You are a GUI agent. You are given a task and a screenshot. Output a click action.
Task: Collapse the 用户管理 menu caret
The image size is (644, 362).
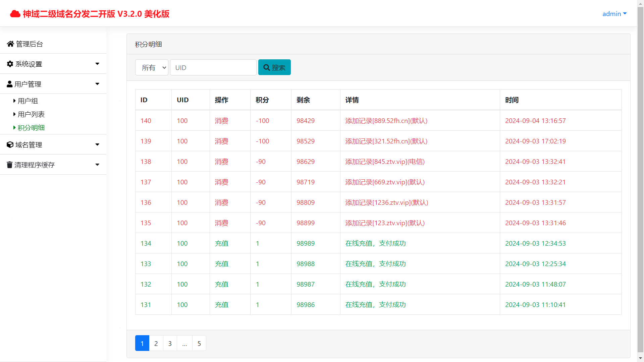pyautogui.click(x=97, y=84)
